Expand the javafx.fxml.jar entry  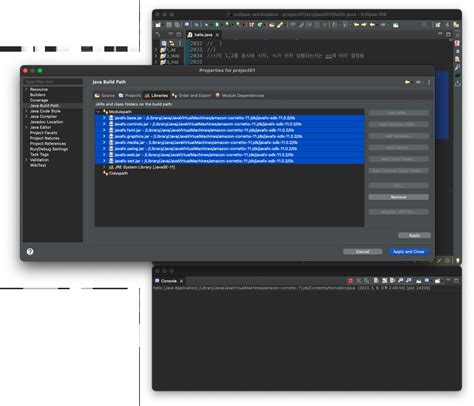[104, 130]
